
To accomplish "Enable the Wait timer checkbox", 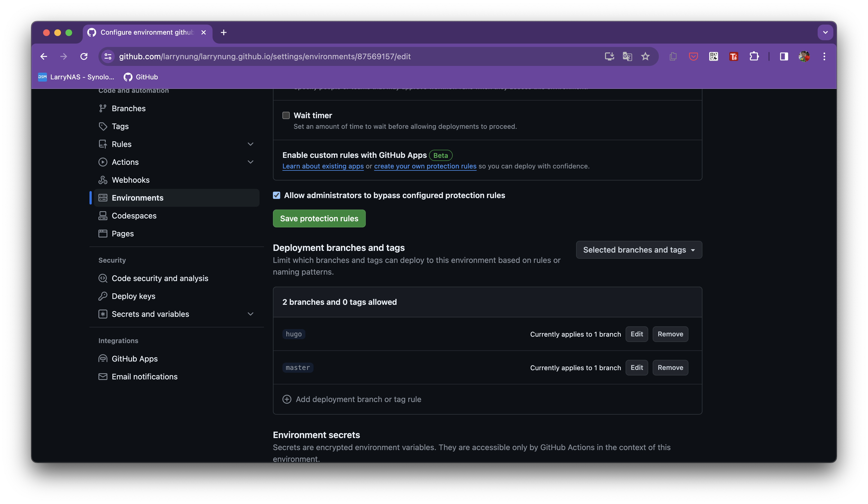I will 286,115.
